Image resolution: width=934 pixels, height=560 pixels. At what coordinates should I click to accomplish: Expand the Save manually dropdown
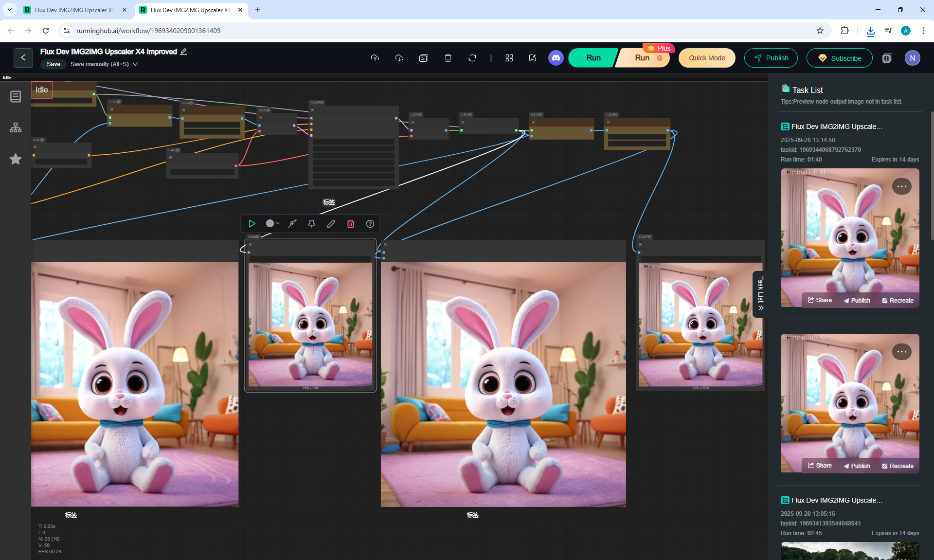[135, 64]
